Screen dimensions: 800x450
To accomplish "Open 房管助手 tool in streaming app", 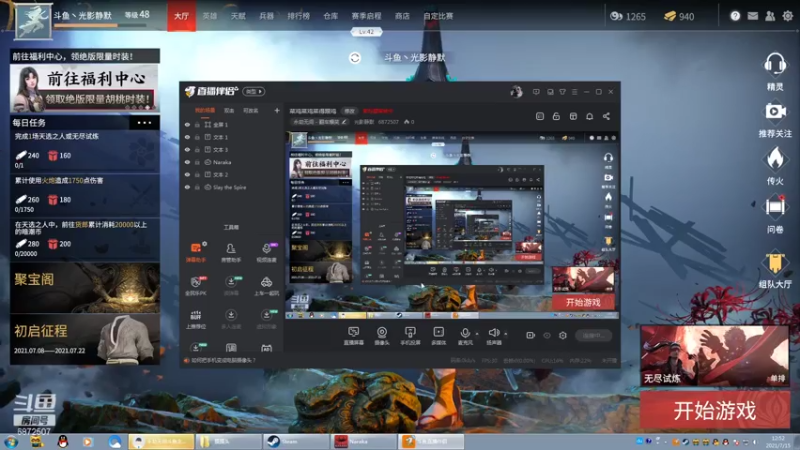I will (231, 252).
